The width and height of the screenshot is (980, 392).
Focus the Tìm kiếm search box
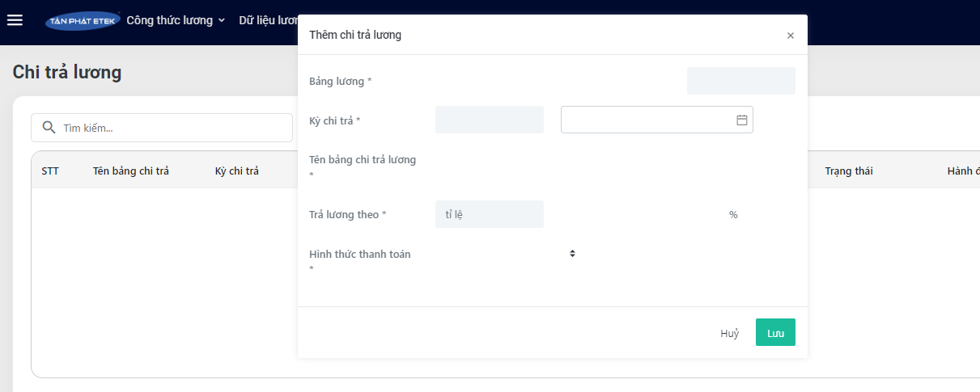click(x=162, y=128)
